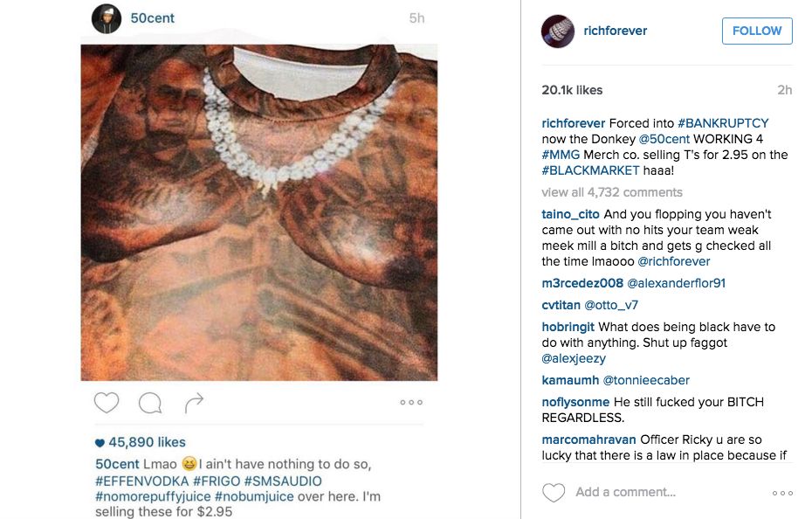Open three-dot menu beside comment field
Viewport: 812px width, 519px height.
click(782, 493)
